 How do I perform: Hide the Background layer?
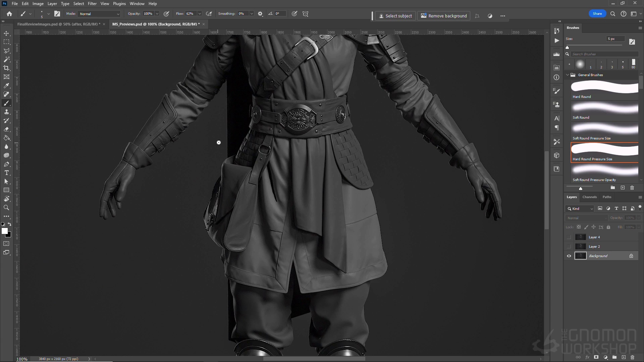pyautogui.click(x=569, y=256)
